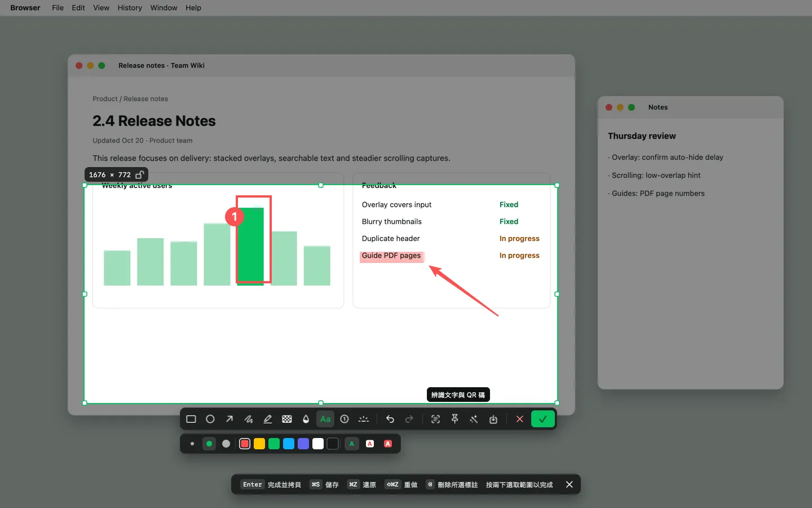
Task: Pick the red color swatch
Action: pos(245,444)
